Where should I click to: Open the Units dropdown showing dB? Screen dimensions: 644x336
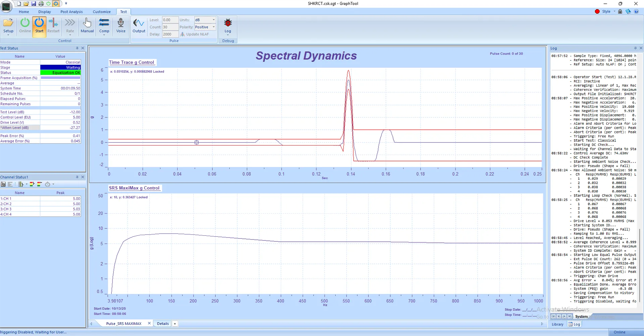(213, 20)
